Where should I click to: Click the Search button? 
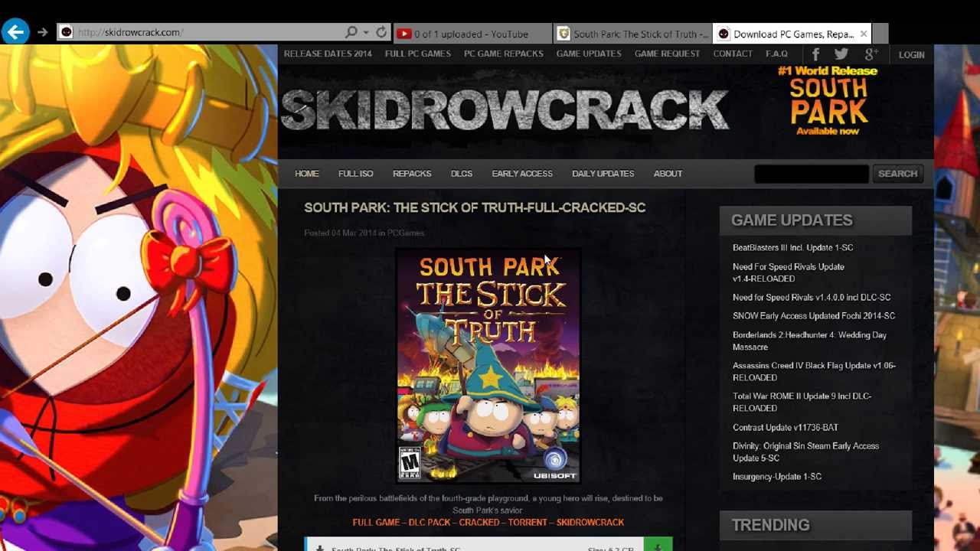pos(897,174)
